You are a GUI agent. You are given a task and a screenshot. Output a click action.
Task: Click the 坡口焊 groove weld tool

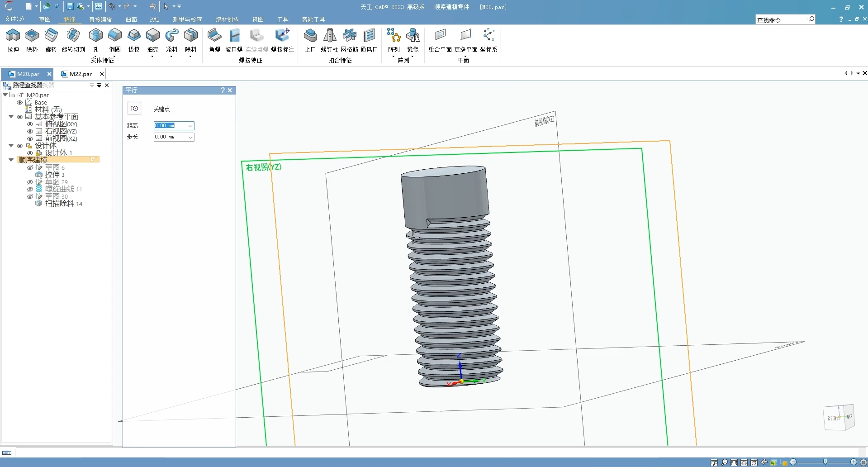coord(234,40)
